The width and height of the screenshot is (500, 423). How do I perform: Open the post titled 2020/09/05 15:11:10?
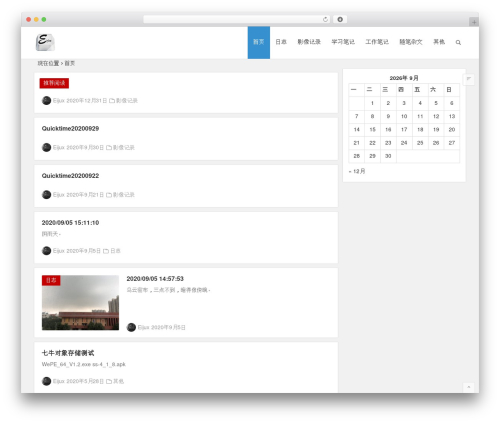click(x=70, y=223)
